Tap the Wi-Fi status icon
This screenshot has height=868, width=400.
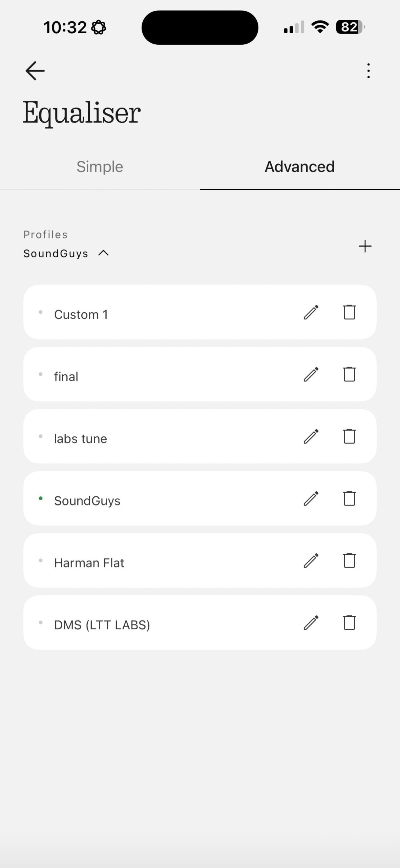[x=320, y=27]
